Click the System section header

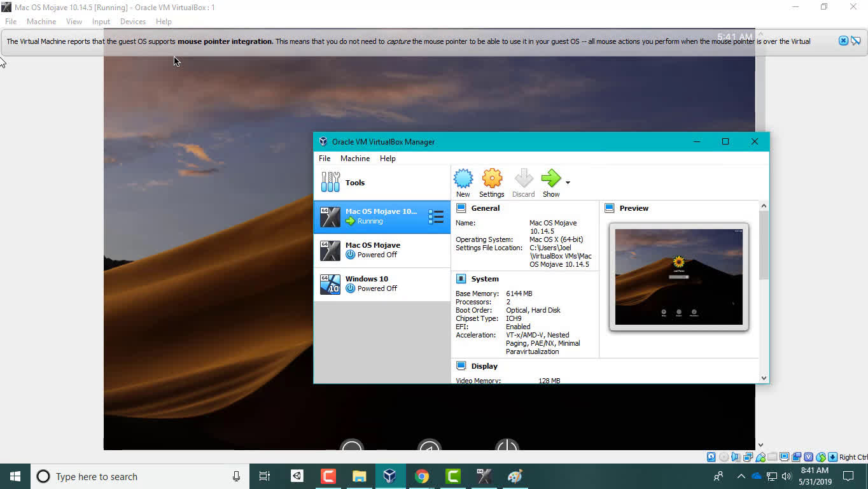tap(485, 279)
